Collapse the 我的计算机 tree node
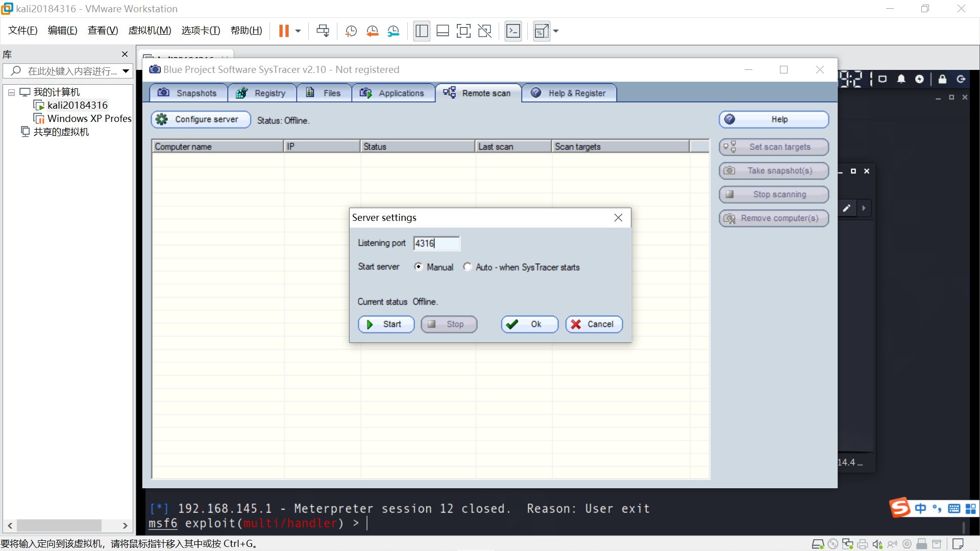Viewport: 980px width, 551px height. tap(11, 92)
